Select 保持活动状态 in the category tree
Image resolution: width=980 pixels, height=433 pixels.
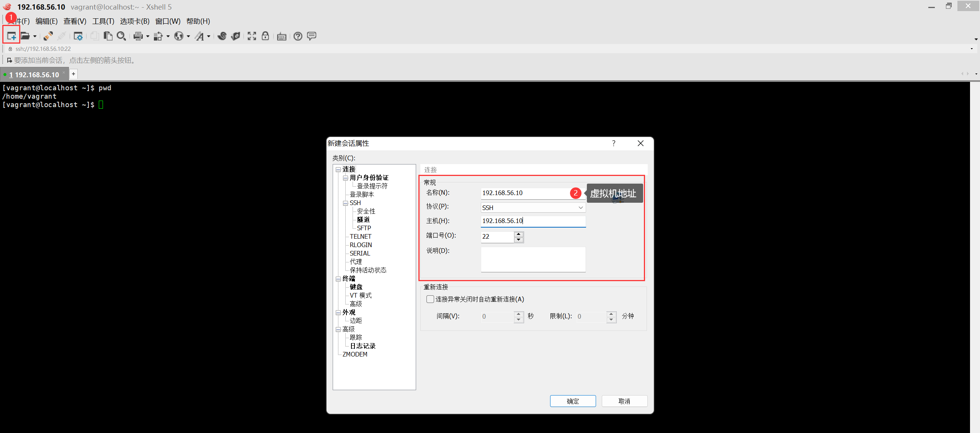pos(368,270)
